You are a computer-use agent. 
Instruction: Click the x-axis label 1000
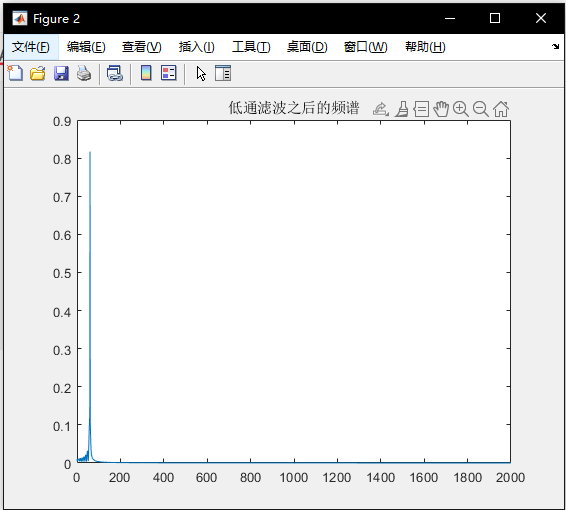[x=293, y=478]
